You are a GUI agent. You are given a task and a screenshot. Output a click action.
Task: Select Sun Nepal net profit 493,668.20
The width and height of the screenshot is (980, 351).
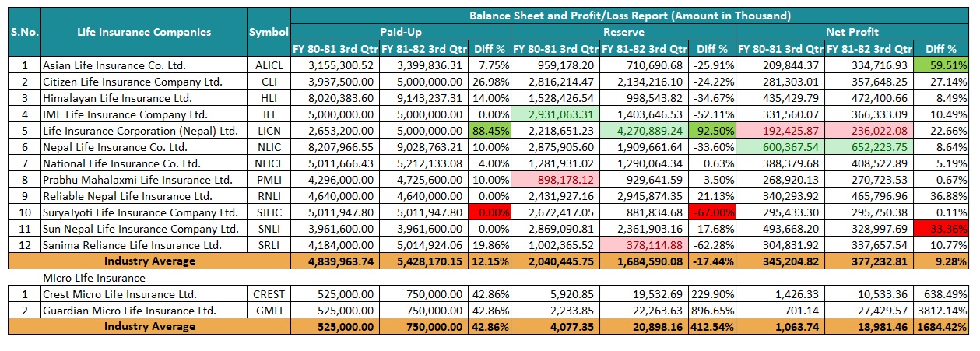click(781, 228)
